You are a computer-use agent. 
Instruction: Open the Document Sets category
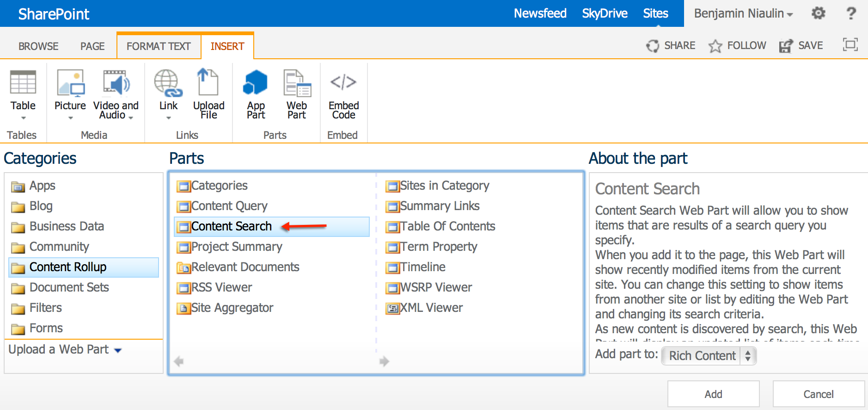coord(60,287)
